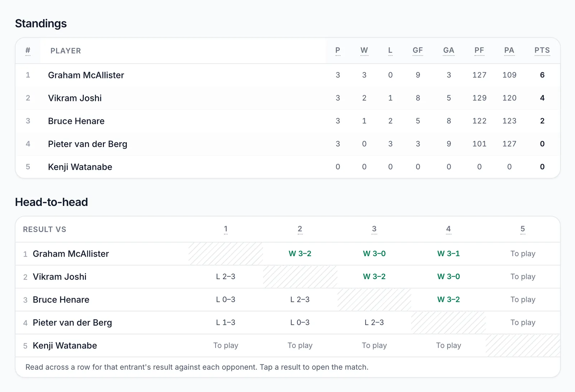575x392 pixels.
Task: Open Vikram Joshi's W 3–2 result against Bruce Henare
Action: click(374, 277)
